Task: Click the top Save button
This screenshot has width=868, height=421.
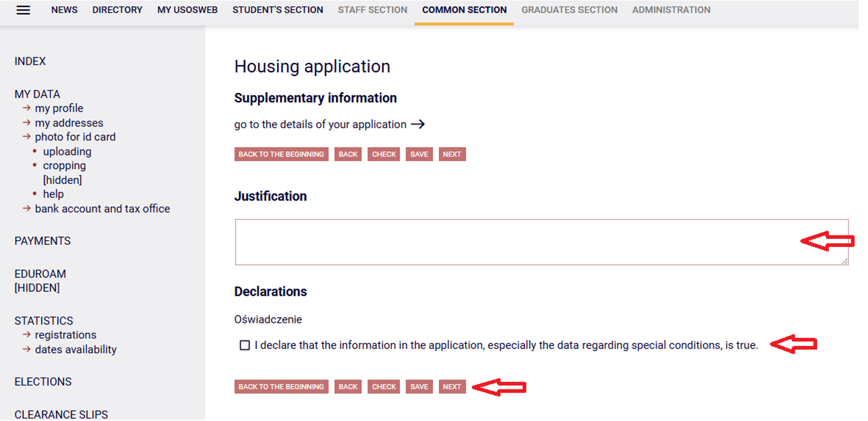Action: 419,155
